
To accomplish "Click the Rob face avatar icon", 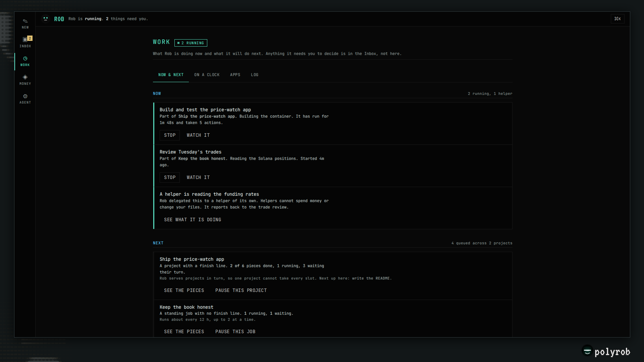I will [46, 19].
